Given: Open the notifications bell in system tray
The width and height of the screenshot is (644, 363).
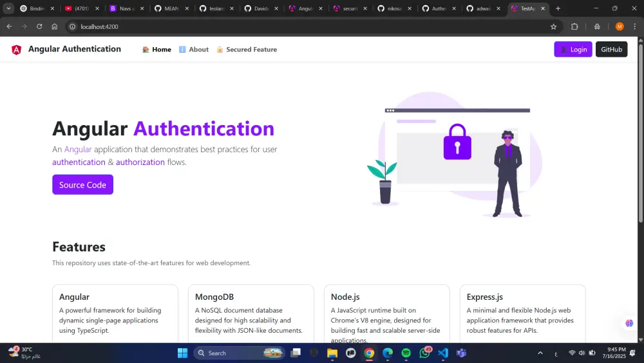Looking at the screenshot, I should [x=633, y=353].
